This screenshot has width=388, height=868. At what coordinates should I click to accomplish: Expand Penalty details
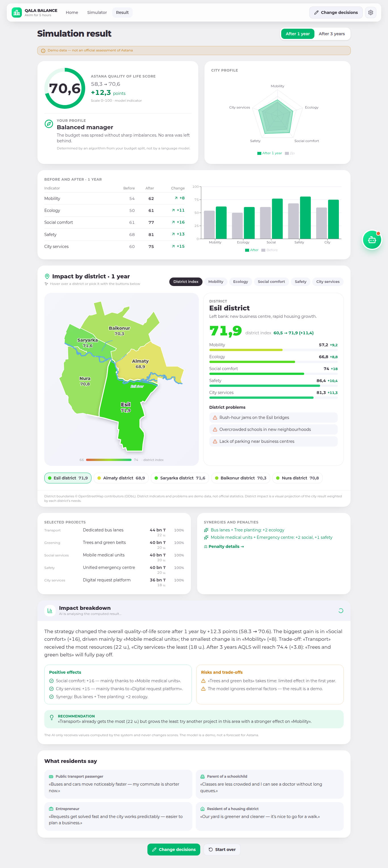point(224,546)
